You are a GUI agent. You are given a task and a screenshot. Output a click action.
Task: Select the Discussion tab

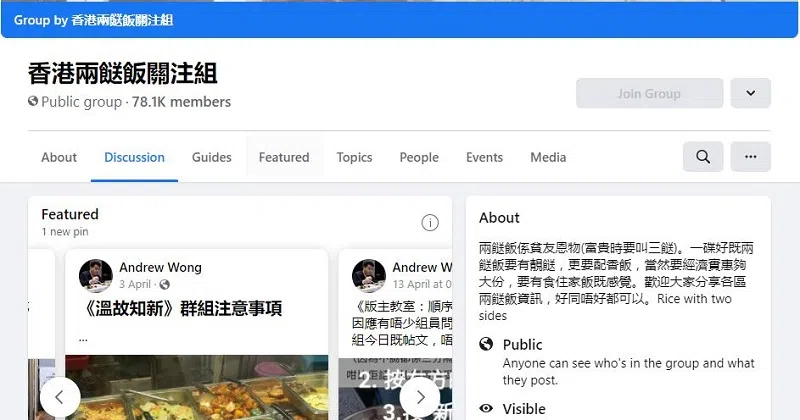134,157
